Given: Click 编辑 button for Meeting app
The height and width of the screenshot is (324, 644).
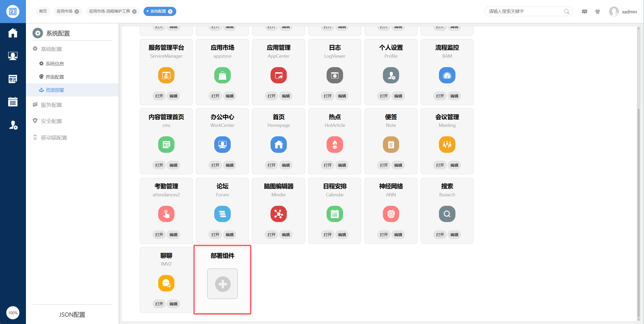Looking at the screenshot, I should (454, 165).
